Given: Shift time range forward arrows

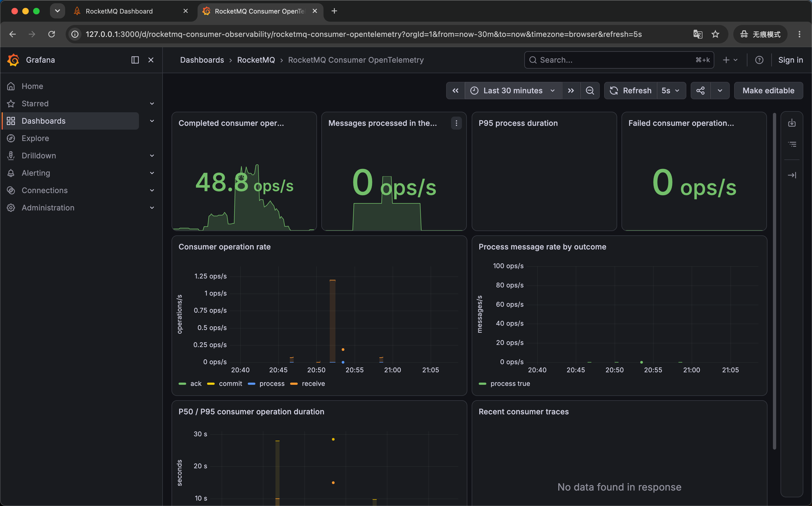Looking at the screenshot, I should coord(571,91).
